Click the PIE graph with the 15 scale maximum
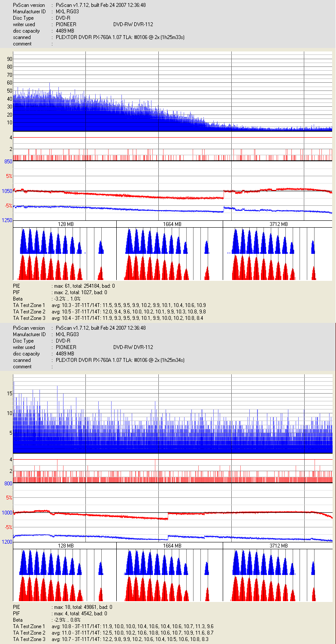This screenshot has height=644, width=336. 173,413
